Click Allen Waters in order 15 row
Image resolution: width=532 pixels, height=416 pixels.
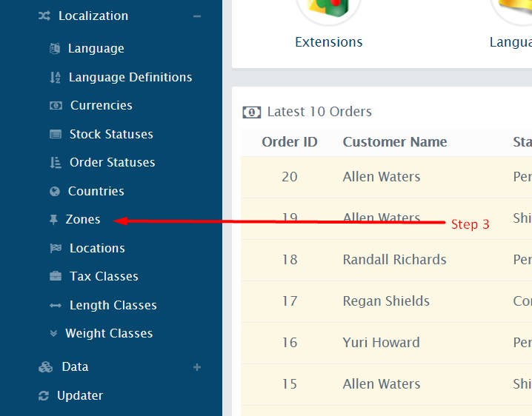coord(382,384)
